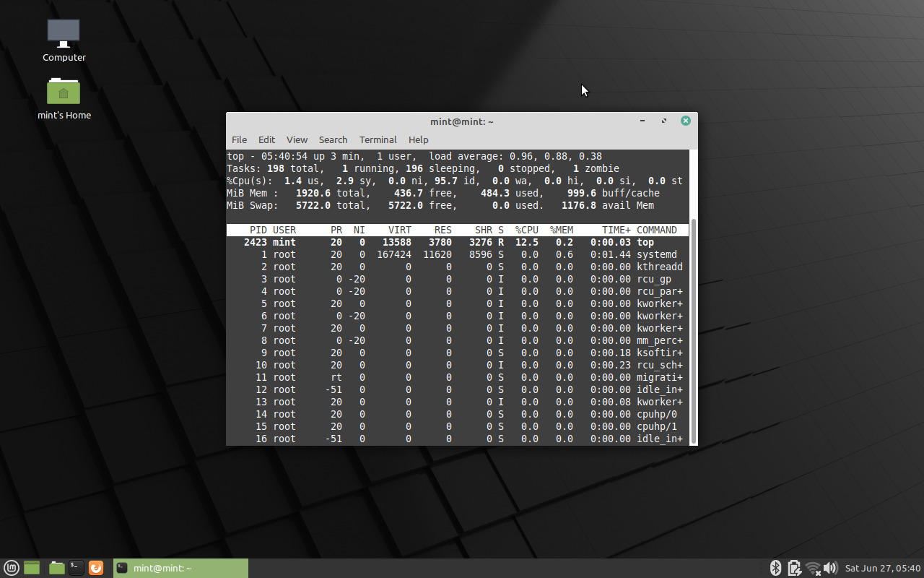
Task: Click the COMMAND column header
Action: tap(657, 230)
